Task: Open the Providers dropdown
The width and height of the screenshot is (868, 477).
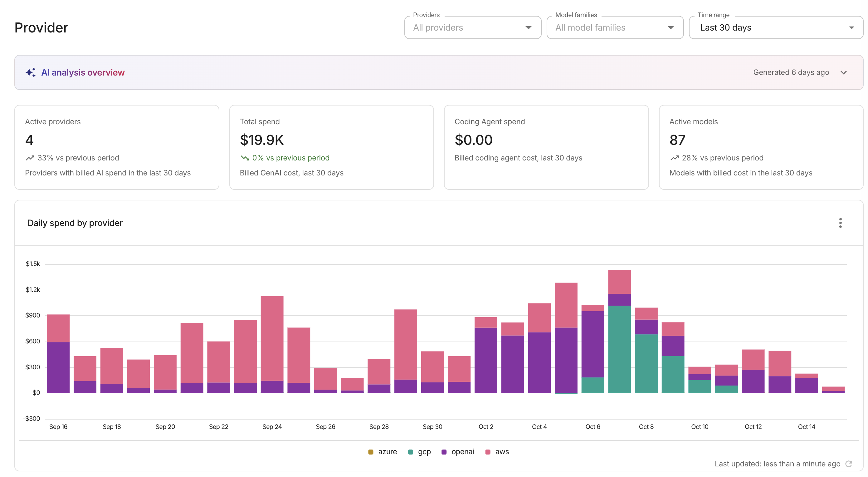Action: click(473, 28)
